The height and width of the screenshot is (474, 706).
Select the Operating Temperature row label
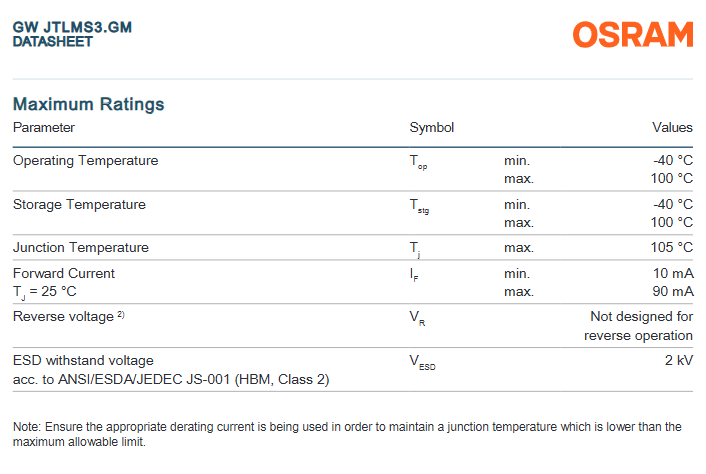click(85, 160)
